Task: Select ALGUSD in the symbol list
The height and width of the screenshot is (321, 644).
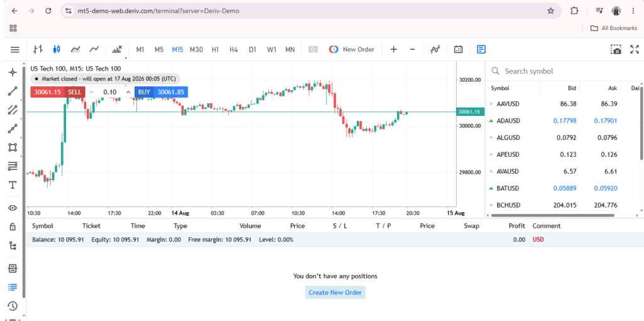Action: point(508,138)
